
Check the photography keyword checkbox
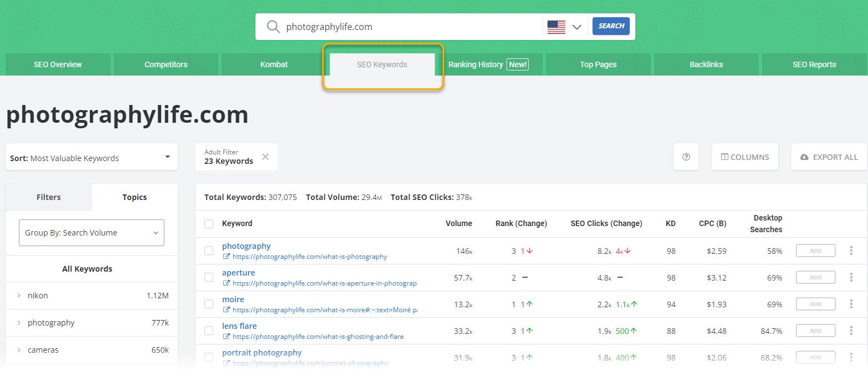point(209,251)
